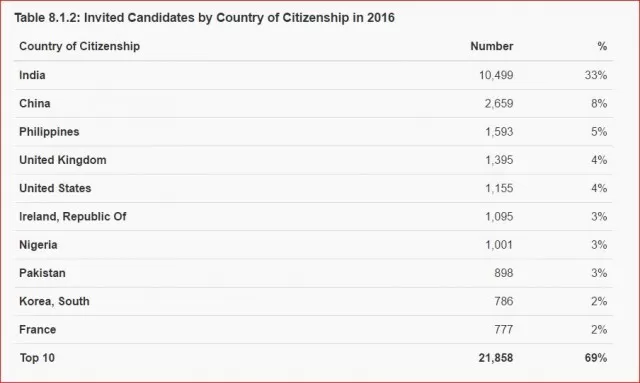Select the 2,659 value for China
The image size is (640, 383).
(499, 103)
